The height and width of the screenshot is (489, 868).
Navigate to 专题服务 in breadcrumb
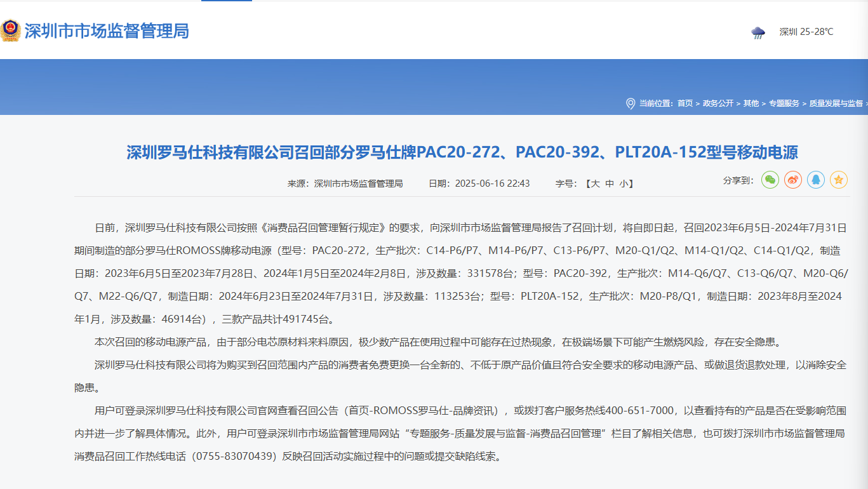click(784, 104)
